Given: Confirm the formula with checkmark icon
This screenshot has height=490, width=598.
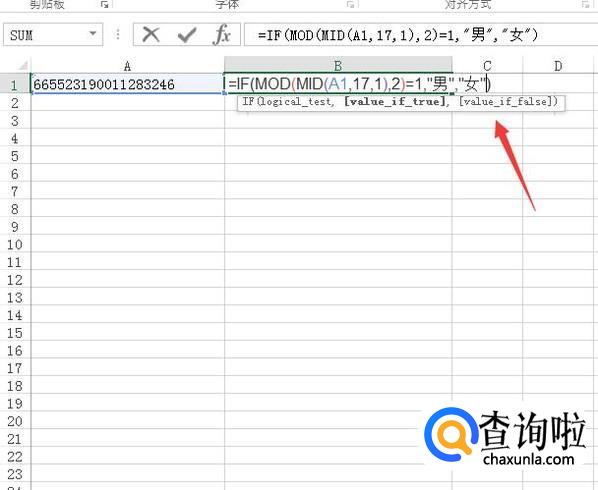Looking at the screenshot, I should (187, 35).
